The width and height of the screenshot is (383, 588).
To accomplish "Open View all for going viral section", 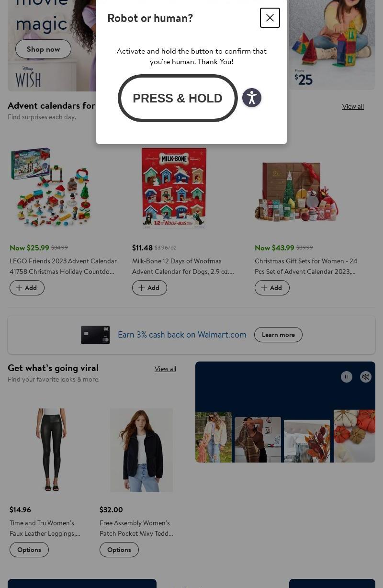I will (165, 369).
